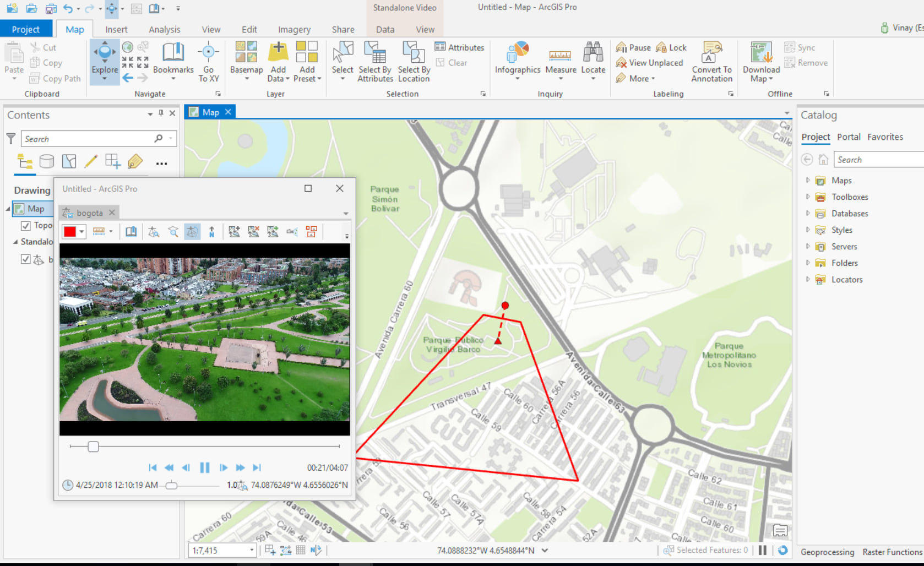
Task: Select the Locate tool
Action: (x=593, y=61)
